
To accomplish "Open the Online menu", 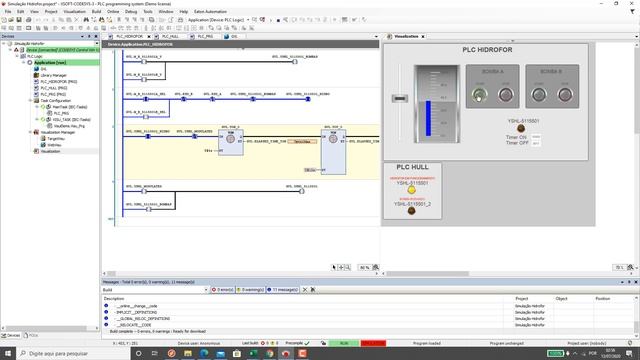I will click(113, 11).
